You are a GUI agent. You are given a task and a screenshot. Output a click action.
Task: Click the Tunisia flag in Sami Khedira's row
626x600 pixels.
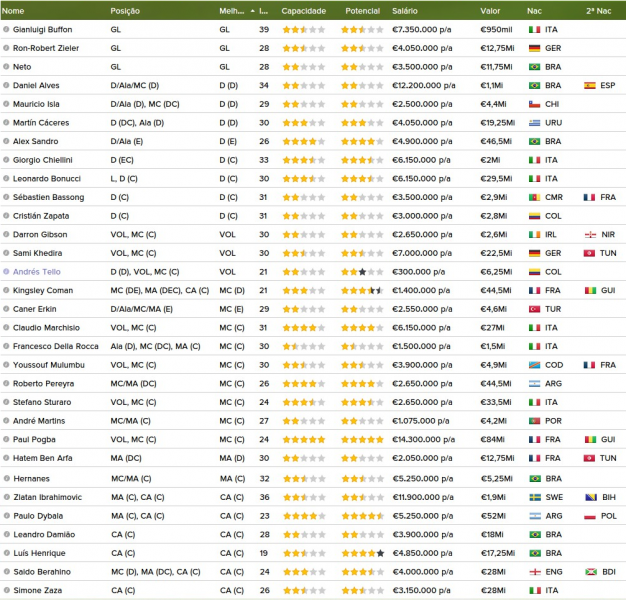click(x=589, y=253)
